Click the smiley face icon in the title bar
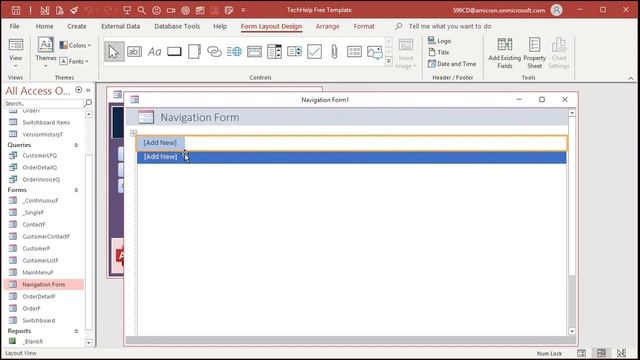Screen dimensions: 640x360 (156, 11)
